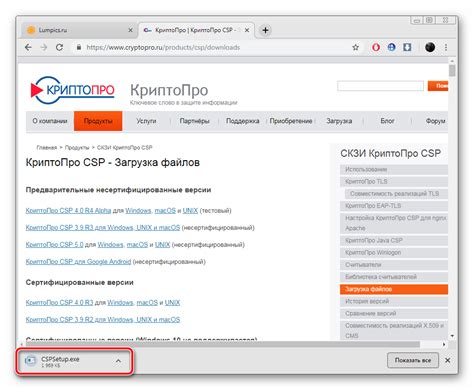Viewport: 474px width, 390px height.
Task: Click the КриптоПро logo
Action: click(72, 90)
